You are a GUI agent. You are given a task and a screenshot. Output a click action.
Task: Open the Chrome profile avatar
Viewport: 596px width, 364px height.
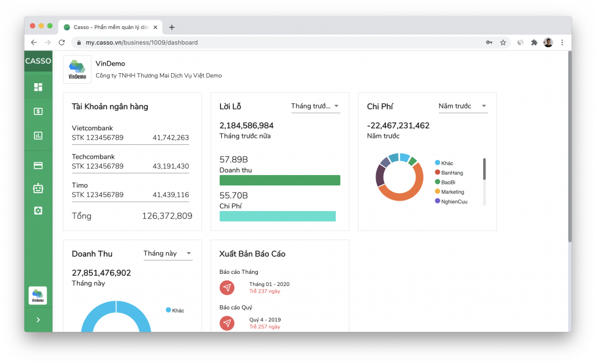point(548,42)
